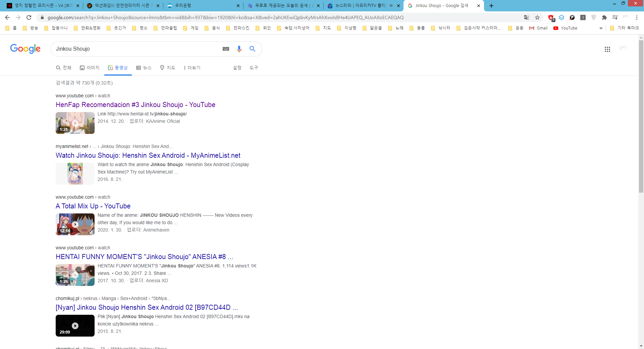Open the 낚시터 bookmark folder
This screenshot has width=644, height=349.
(441, 28)
